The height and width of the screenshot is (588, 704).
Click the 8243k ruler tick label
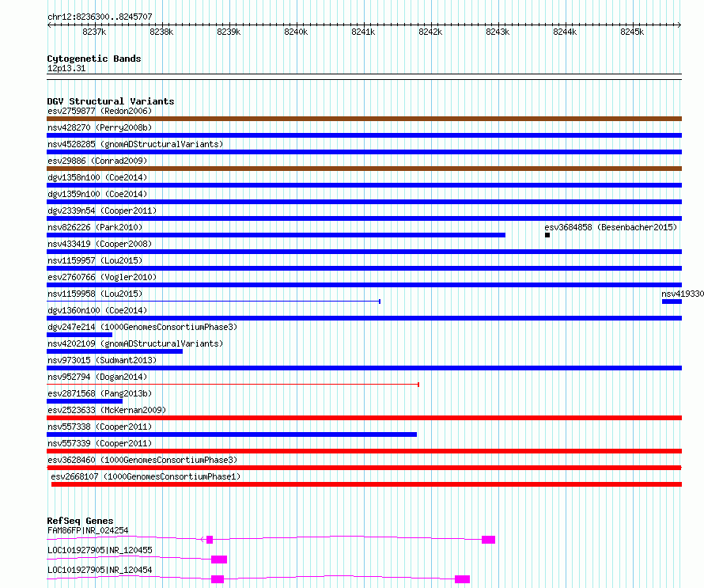tap(498, 32)
